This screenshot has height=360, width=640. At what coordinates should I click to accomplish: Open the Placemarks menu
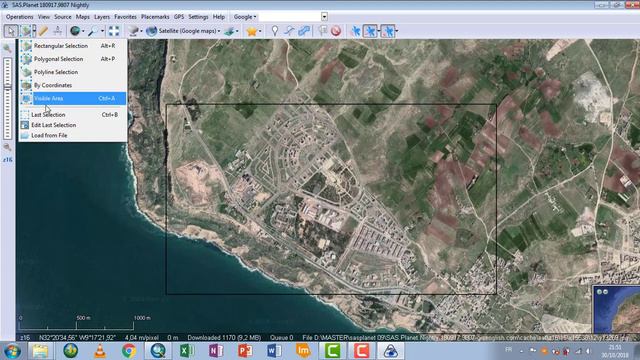point(155,17)
